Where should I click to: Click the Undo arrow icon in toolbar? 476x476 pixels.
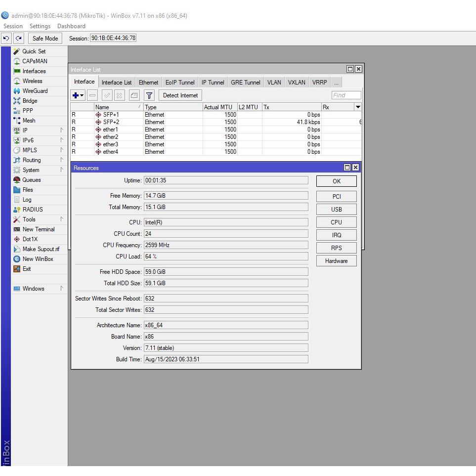pyautogui.click(x=6, y=38)
